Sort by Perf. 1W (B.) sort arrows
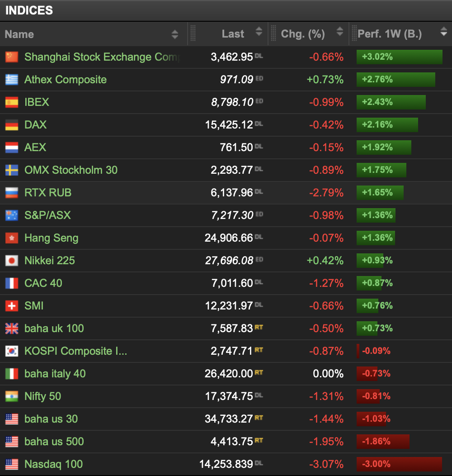 point(443,31)
